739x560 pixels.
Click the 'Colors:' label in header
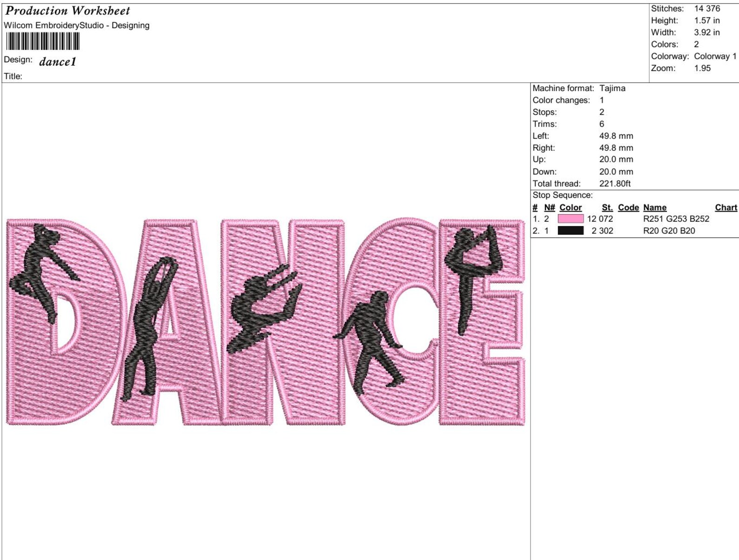tap(665, 45)
